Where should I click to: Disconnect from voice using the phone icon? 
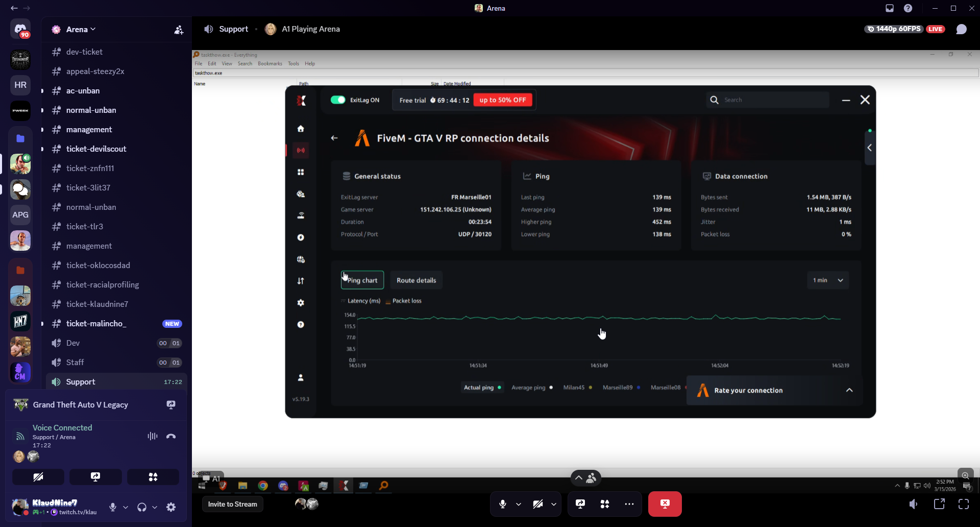(x=171, y=436)
